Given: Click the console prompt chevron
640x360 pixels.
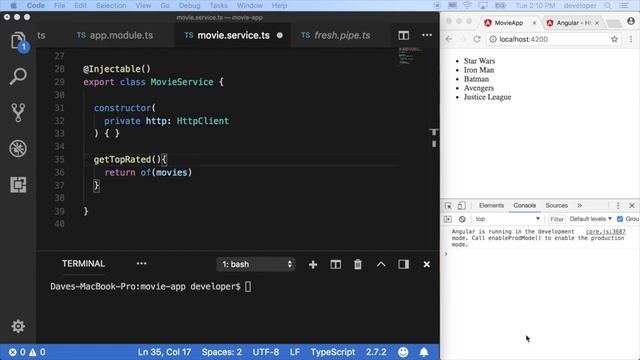Looking at the screenshot, I should [x=446, y=254].
